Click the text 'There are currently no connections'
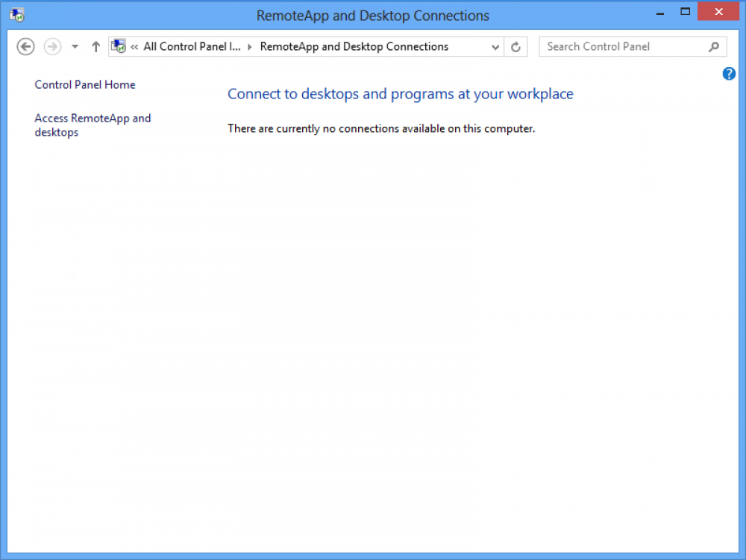Image resolution: width=746 pixels, height=560 pixels. coord(381,129)
